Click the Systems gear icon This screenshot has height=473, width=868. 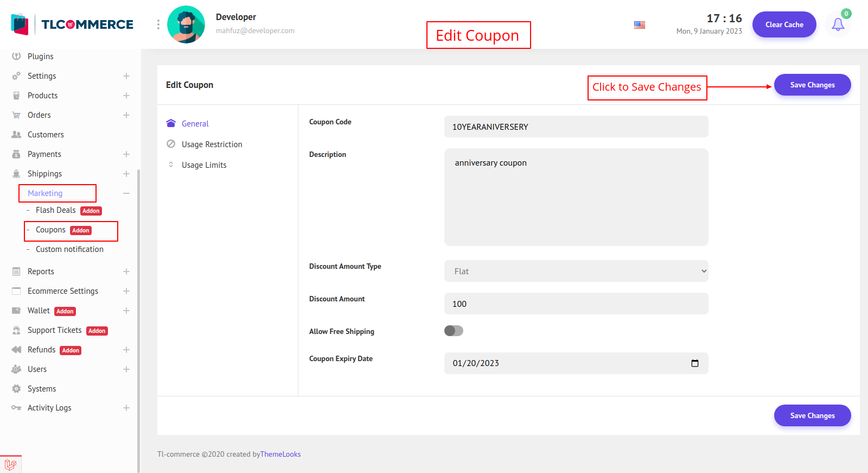(16, 389)
